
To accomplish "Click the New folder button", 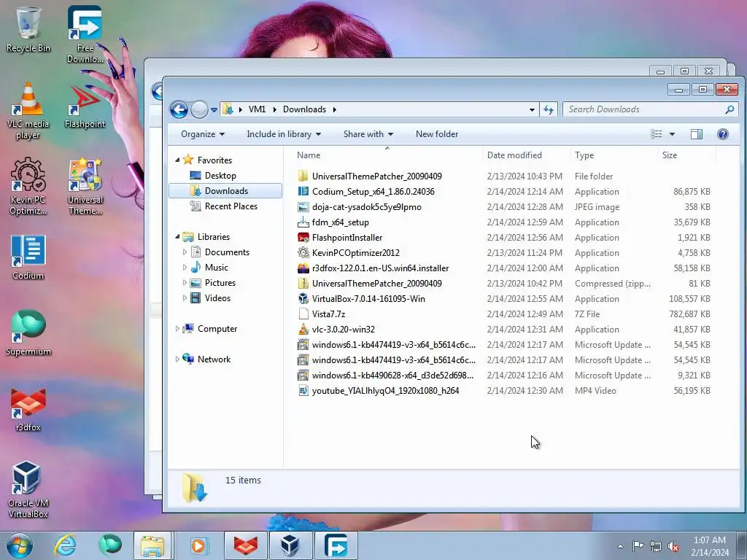I will (437, 134).
